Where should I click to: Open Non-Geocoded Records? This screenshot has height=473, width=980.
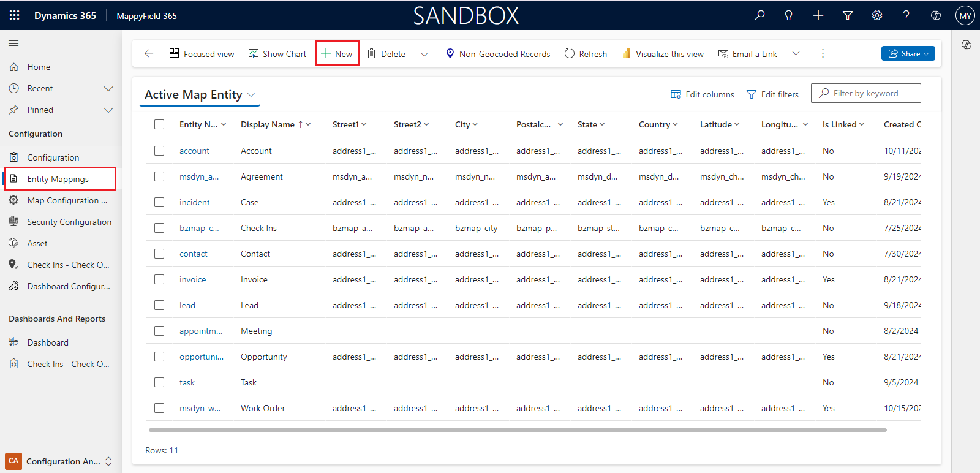point(498,54)
